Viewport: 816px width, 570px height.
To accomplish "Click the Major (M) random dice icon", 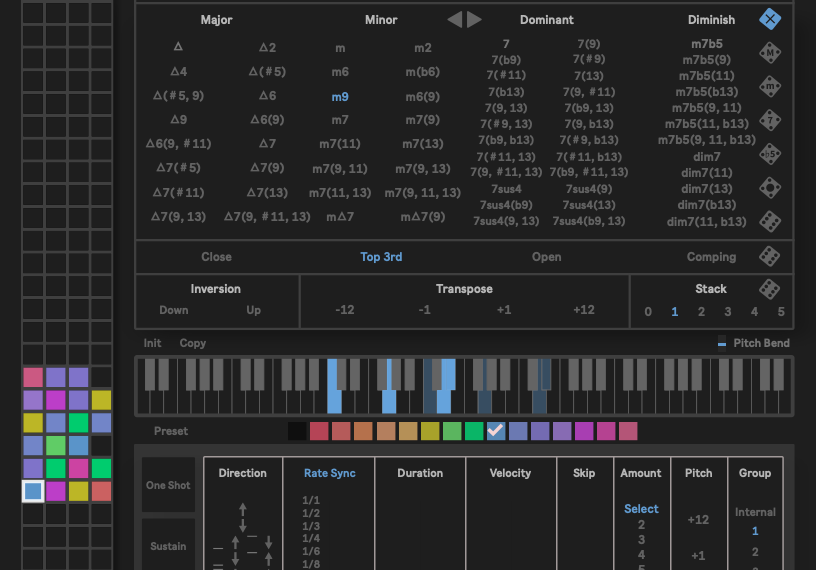I will 769,53.
